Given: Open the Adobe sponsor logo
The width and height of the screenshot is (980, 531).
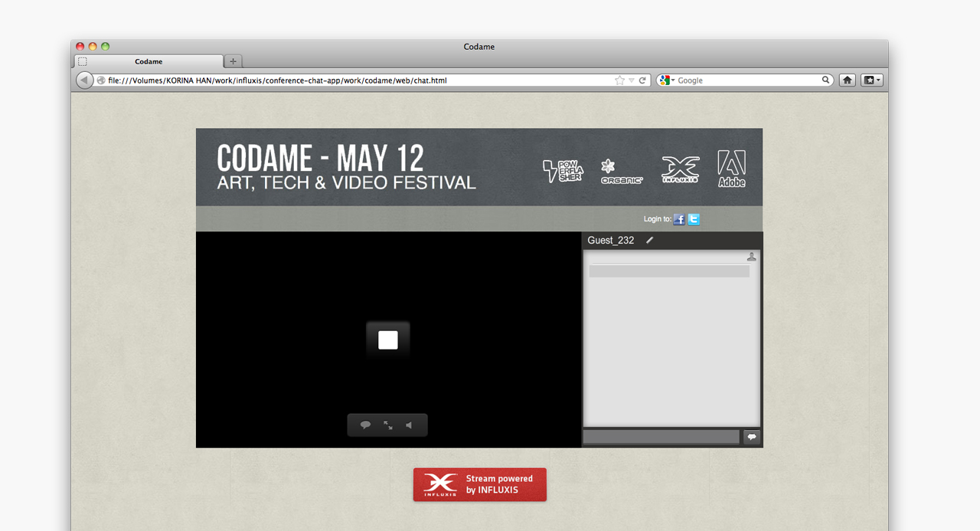Looking at the screenshot, I should [x=731, y=169].
